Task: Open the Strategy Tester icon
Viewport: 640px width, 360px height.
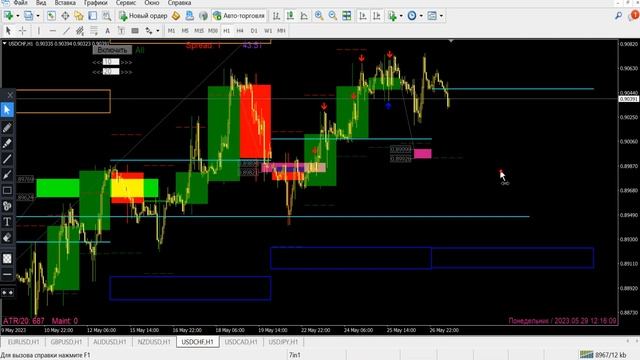Action: (x=107, y=16)
